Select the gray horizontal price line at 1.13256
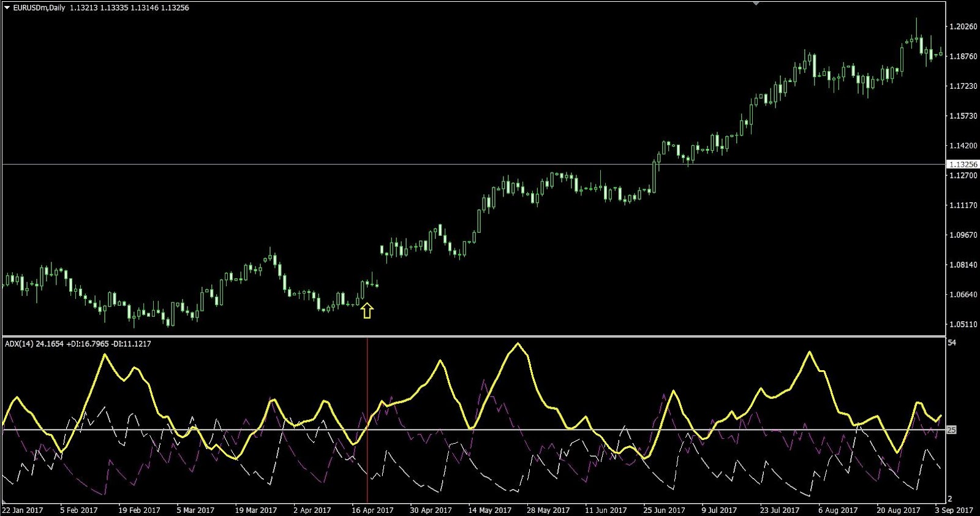Viewport: 980px width, 516px height. coord(474,164)
